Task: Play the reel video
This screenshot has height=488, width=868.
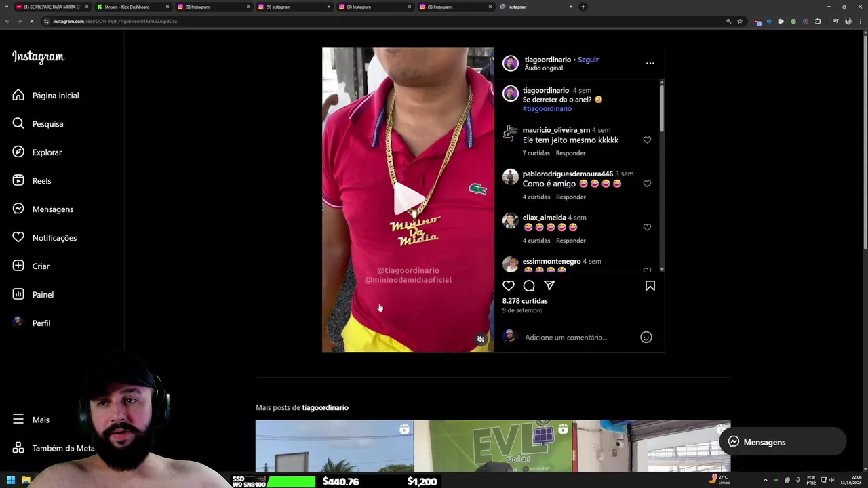Action: coord(409,199)
